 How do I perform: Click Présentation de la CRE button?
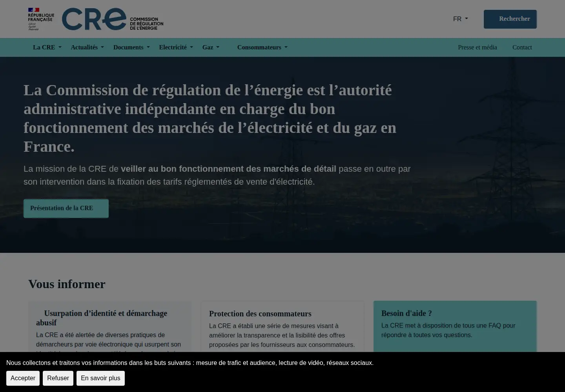[x=66, y=208]
